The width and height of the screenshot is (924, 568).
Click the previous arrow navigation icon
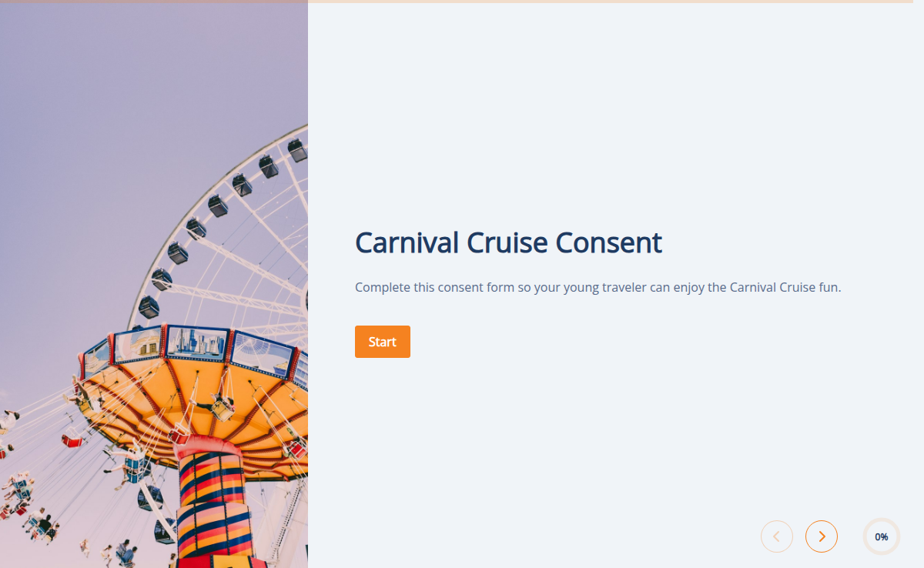(776, 536)
